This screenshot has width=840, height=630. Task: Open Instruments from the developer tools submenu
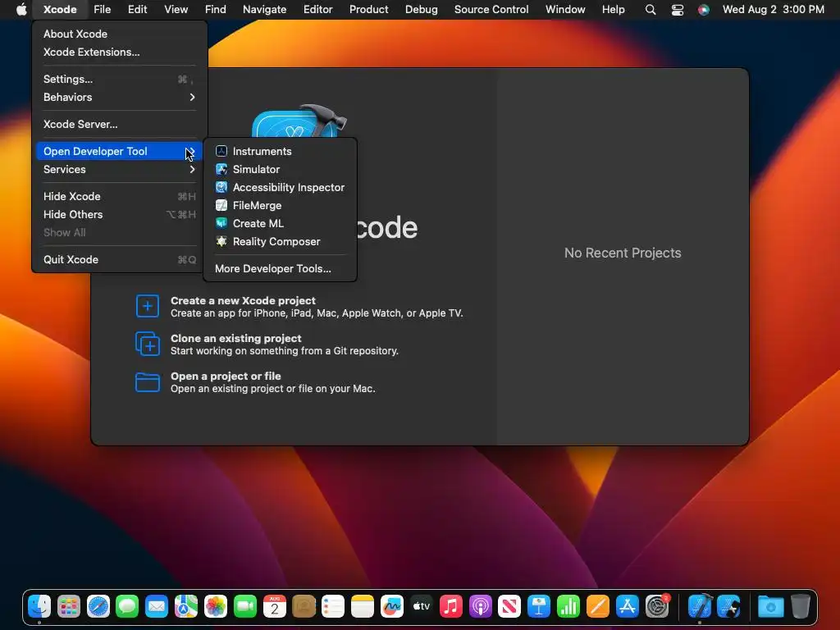pos(280,151)
